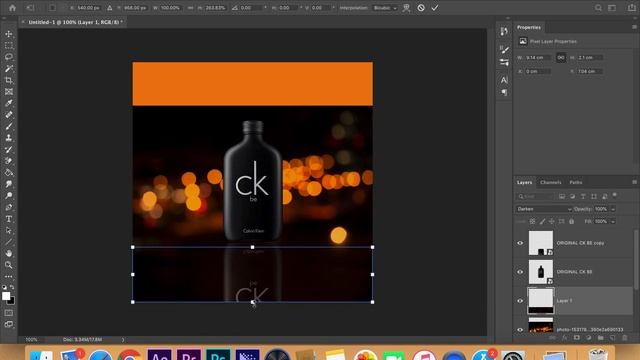Add a layer mask from Layers panel footer
The height and width of the screenshot is (360, 640).
[x=576, y=338]
